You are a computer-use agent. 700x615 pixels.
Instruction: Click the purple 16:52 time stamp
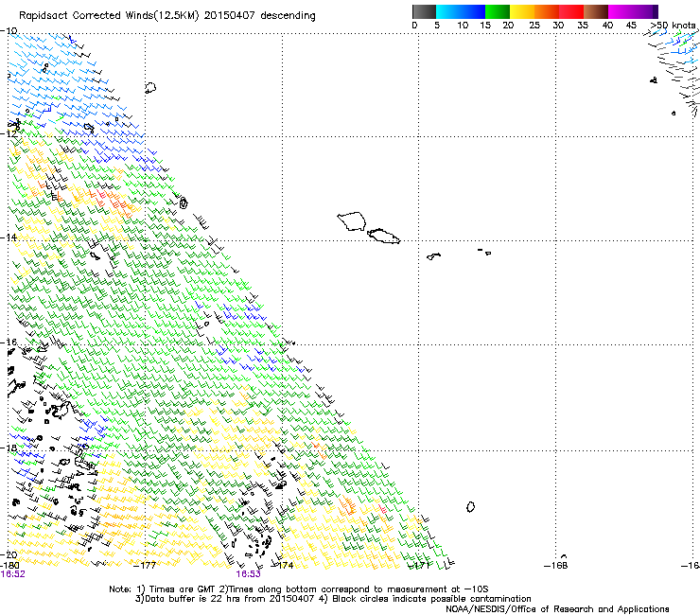(x=13, y=574)
